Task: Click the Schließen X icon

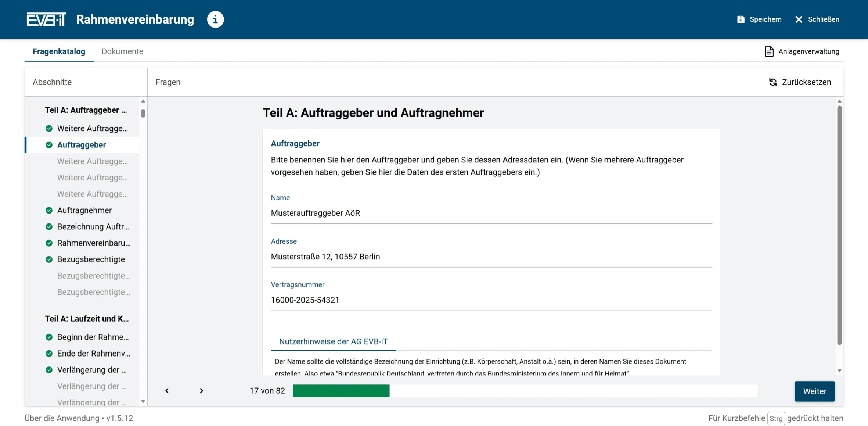Action: point(799,19)
